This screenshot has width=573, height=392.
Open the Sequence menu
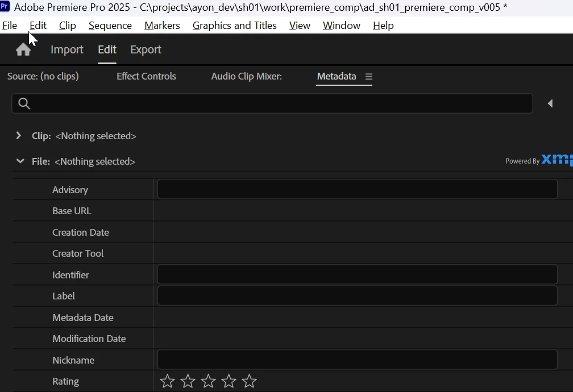coord(110,26)
